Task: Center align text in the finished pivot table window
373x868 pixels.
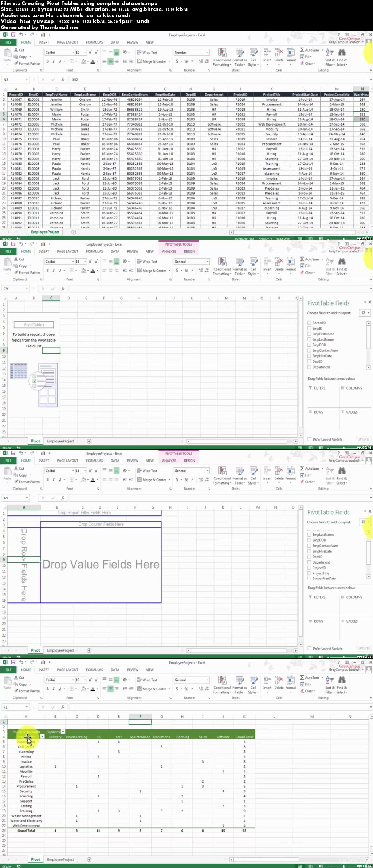Action: pos(111,689)
